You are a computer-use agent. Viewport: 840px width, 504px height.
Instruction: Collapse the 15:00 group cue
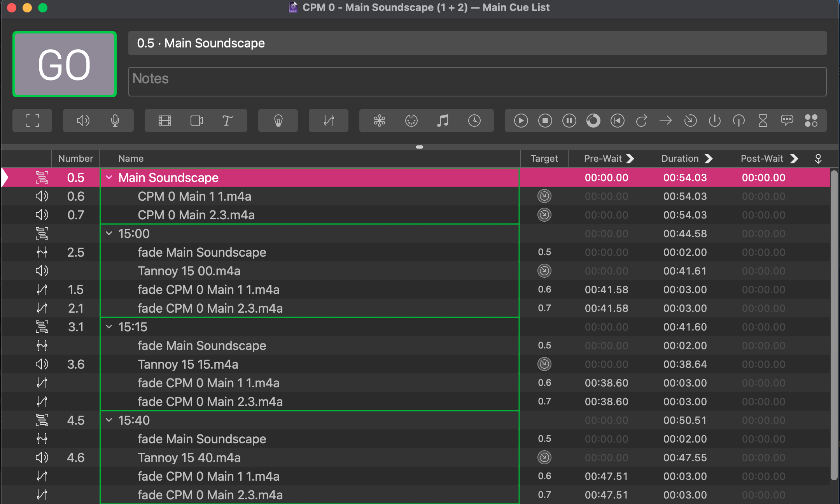click(x=109, y=234)
